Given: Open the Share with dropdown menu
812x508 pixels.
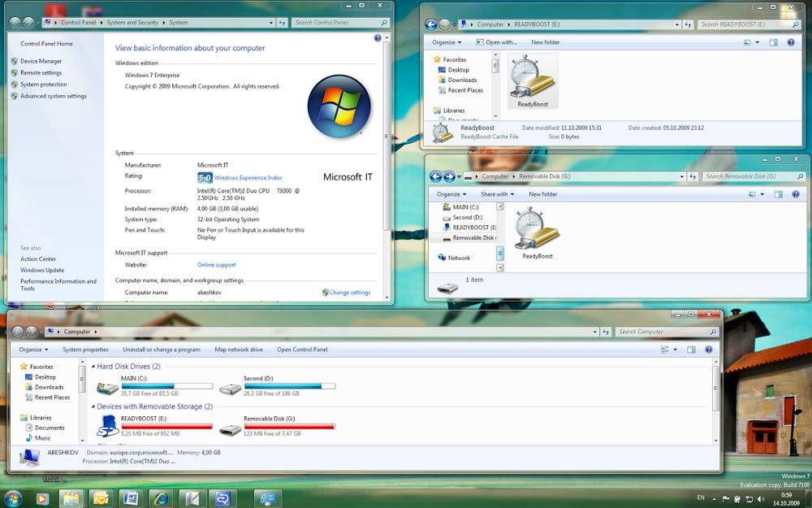Looking at the screenshot, I should click(x=496, y=194).
